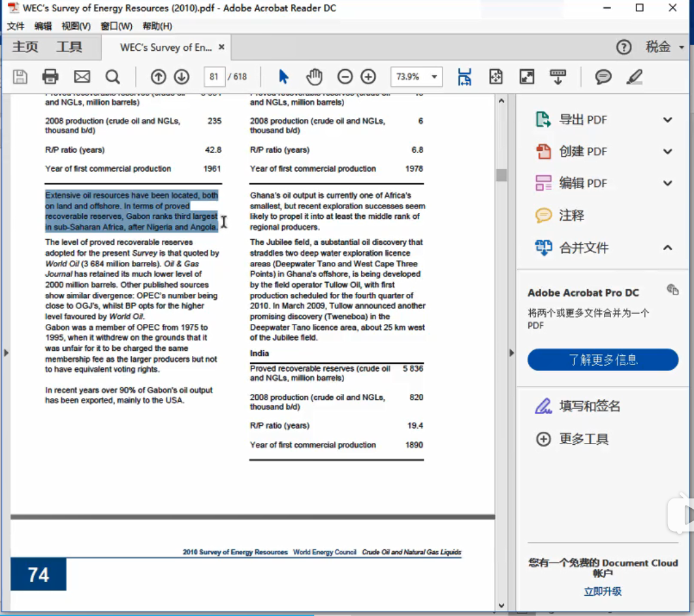
Task: Click the page number field showing 81
Action: pos(214,77)
